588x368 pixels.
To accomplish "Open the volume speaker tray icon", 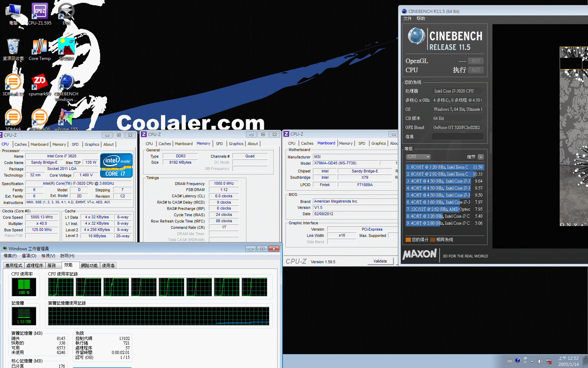I will pos(540,361).
